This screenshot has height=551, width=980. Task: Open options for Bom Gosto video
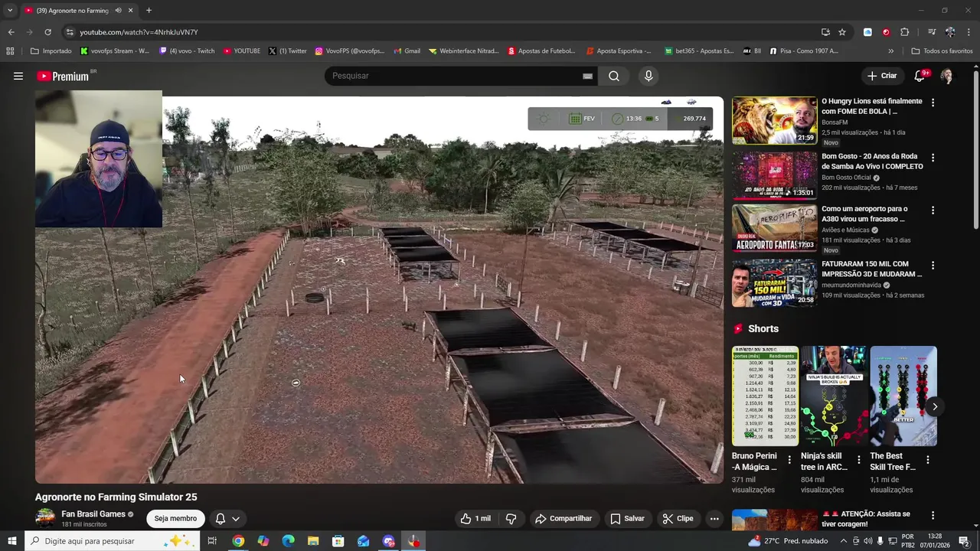(933, 157)
